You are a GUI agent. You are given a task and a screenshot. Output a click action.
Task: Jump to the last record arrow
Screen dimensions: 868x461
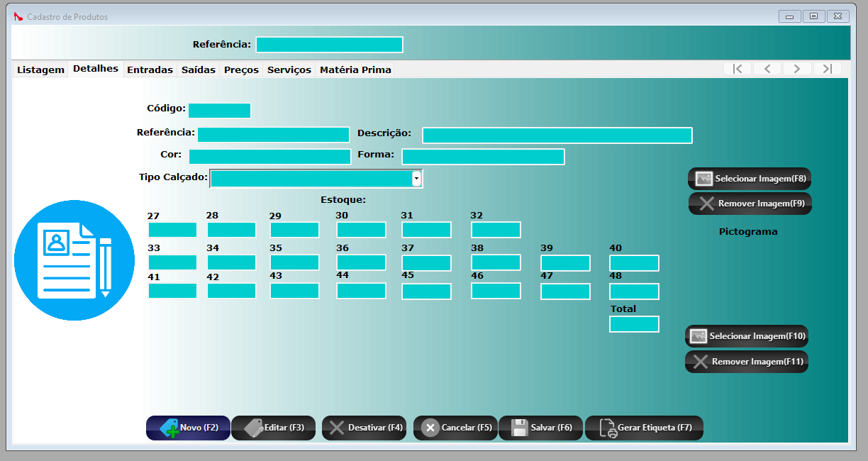(827, 69)
